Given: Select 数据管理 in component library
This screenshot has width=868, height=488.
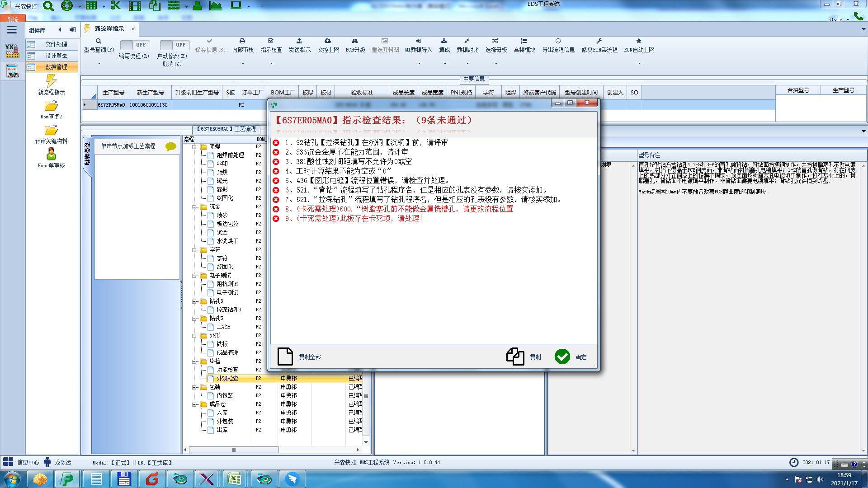Looking at the screenshot, I should (56, 67).
